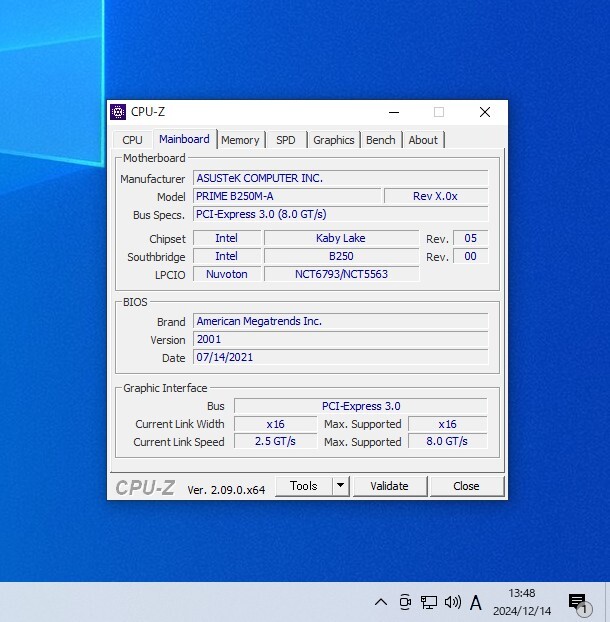
Task: Click the Current Link Width x16 value
Action: tap(276, 424)
